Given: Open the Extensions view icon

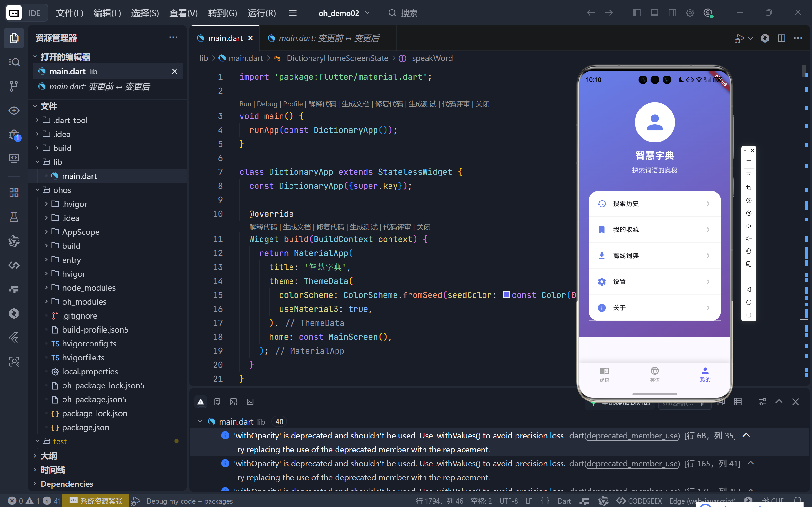Looking at the screenshot, I should coord(14,193).
